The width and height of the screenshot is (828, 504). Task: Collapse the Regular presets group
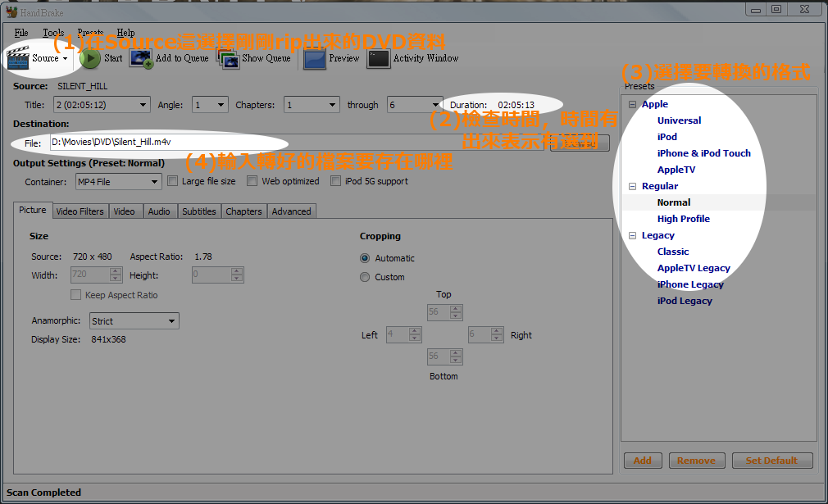(633, 186)
